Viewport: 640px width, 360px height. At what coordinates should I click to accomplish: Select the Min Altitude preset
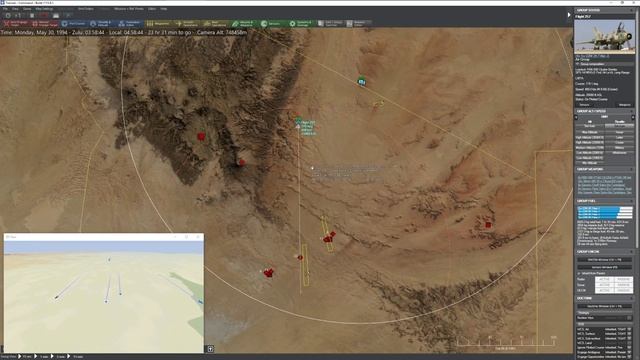click(590, 163)
